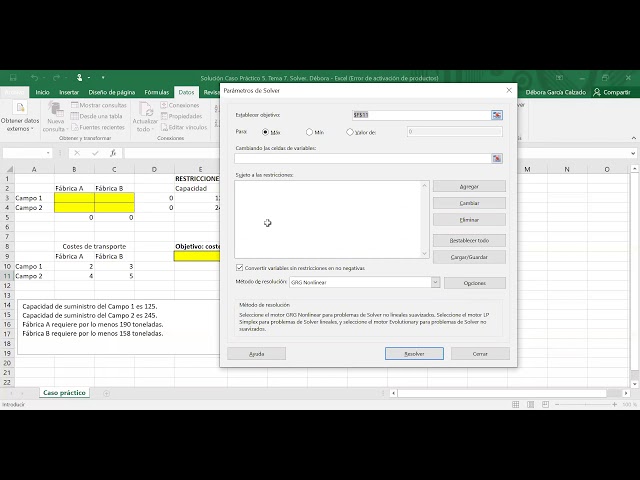
Task: Click the Cargar/Guardar button
Action: (469, 257)
